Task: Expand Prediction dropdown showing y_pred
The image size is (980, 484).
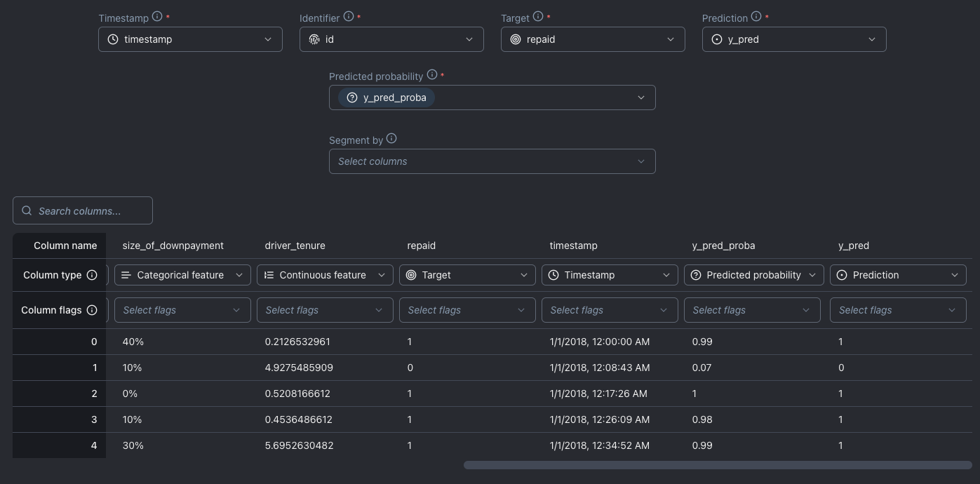Action: [x=794, y=39]
